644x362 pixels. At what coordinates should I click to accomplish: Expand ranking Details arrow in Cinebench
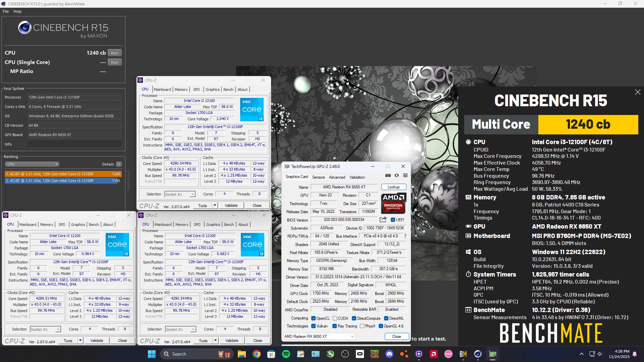pos(119,164)
